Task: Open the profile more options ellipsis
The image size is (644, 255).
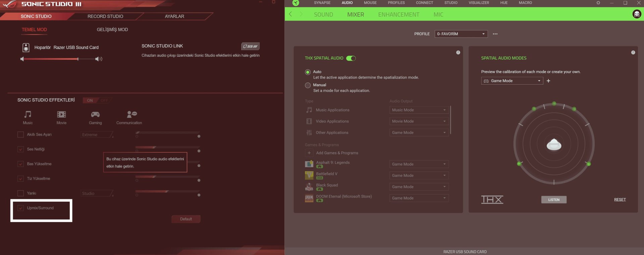Action: [x=495, y=34]
